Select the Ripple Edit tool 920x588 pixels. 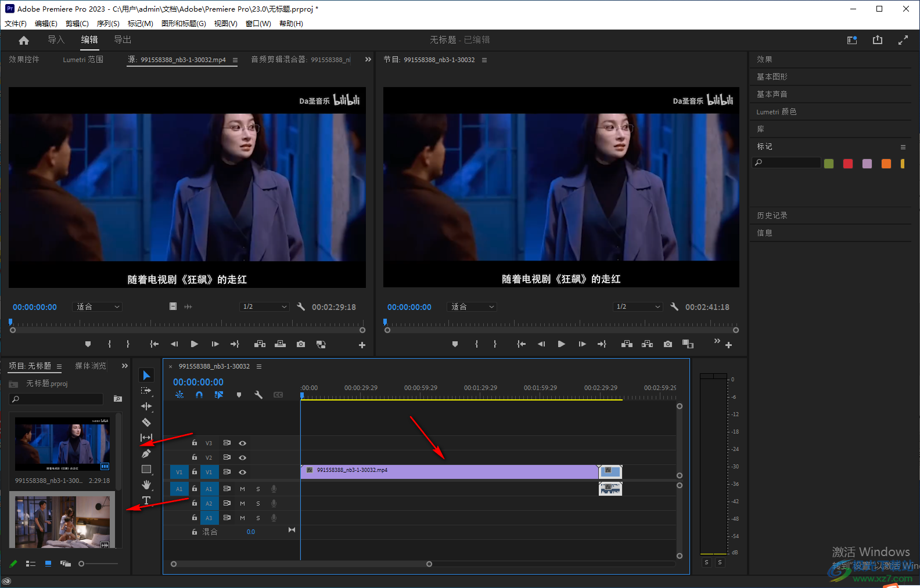[x=146, y=406]
